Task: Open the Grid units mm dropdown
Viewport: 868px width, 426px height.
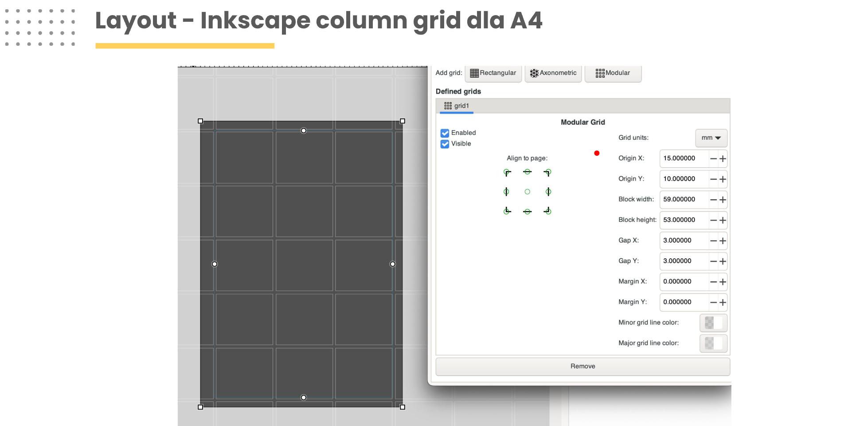Action: (711, 138)
